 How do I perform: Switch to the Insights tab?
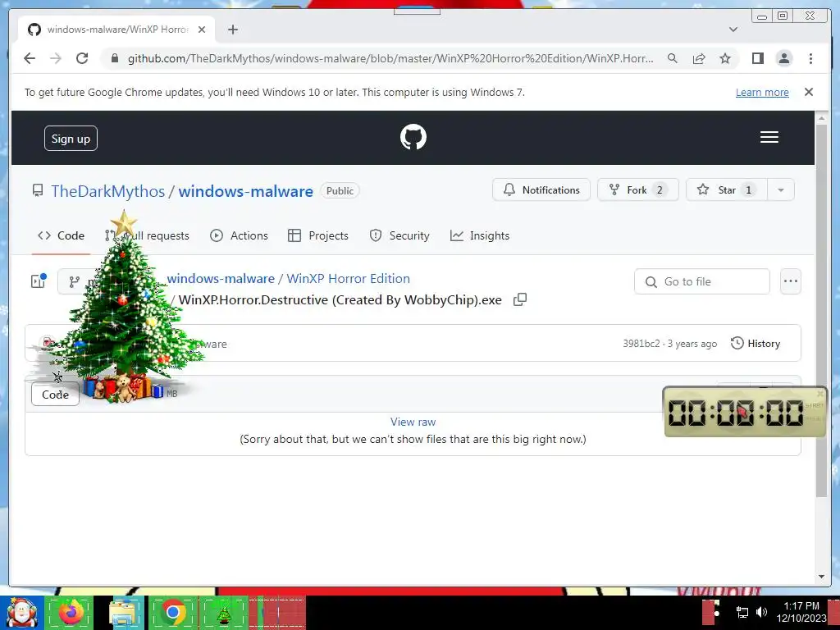[480, 235]
